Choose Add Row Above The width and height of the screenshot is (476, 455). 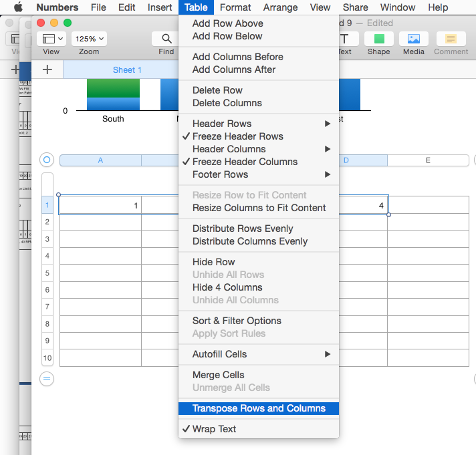pyautogui.click(x=259, y=23)
